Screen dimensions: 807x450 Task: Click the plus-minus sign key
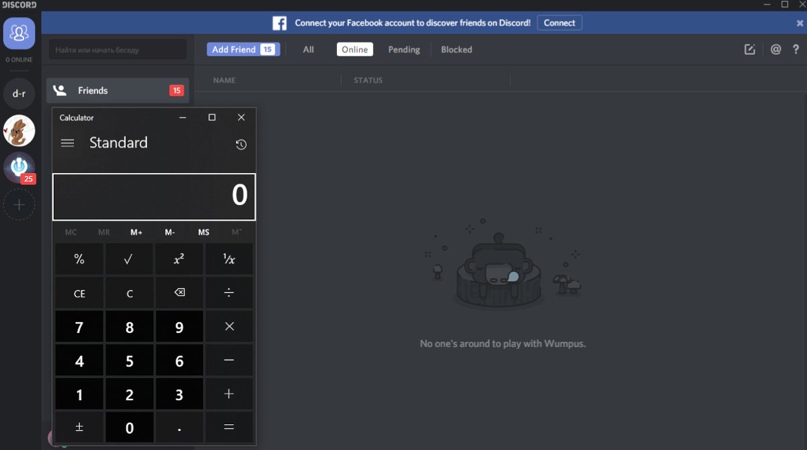coord(79,427)
